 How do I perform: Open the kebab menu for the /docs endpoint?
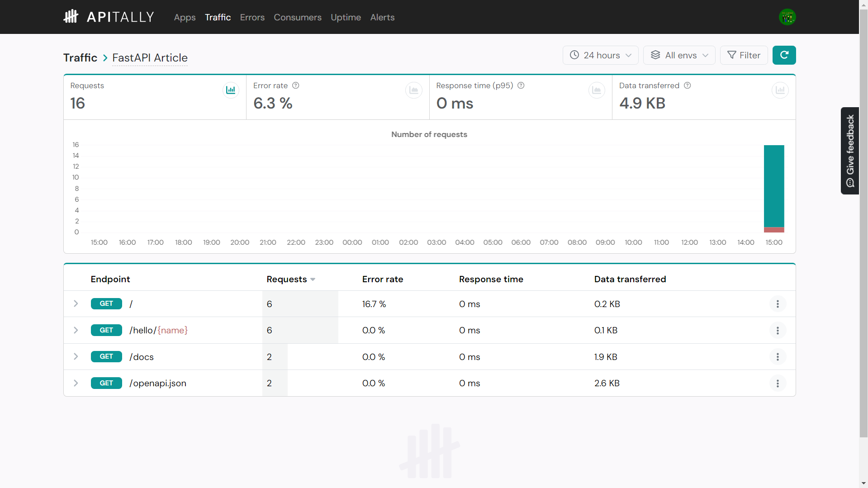[778, 357]
